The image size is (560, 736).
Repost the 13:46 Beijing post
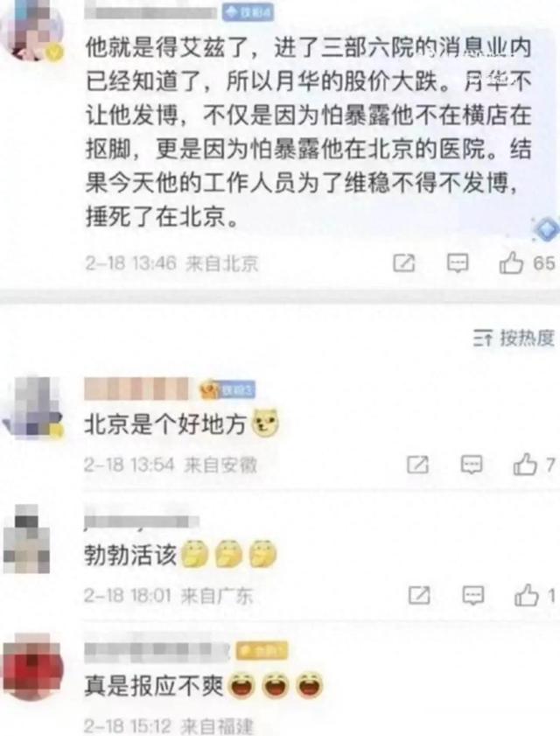(403, 263)
